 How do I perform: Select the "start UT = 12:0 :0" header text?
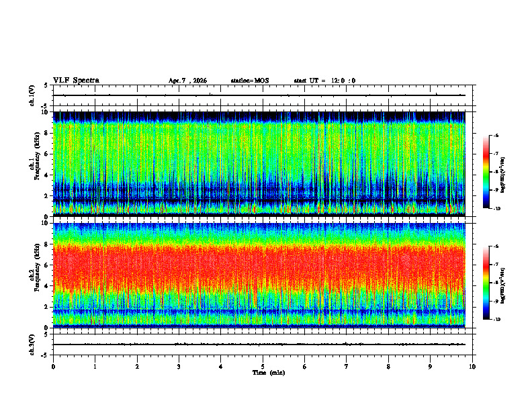(x=324, y=81)
